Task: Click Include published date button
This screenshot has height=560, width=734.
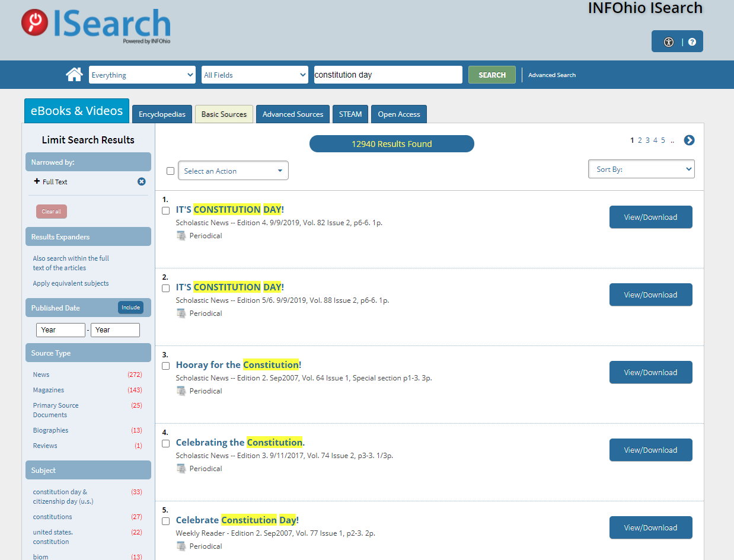Action: [x=130, y=308]
